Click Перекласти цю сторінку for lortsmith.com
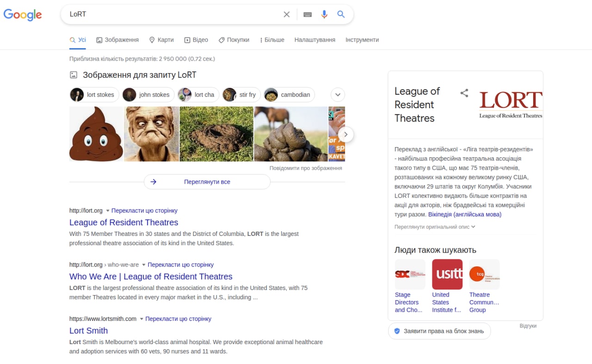 [179, 319]
